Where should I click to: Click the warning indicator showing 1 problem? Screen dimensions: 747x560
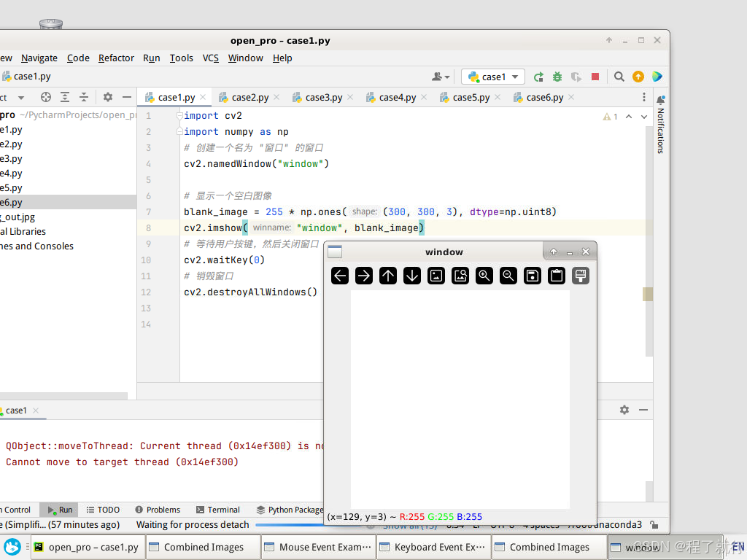tap(610, 117)
